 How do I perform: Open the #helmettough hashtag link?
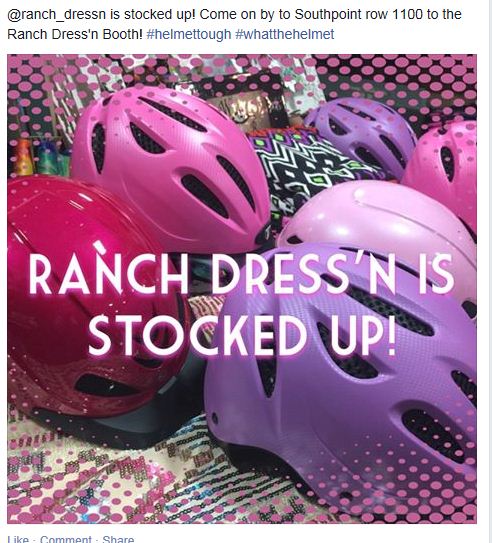(189, 34)
